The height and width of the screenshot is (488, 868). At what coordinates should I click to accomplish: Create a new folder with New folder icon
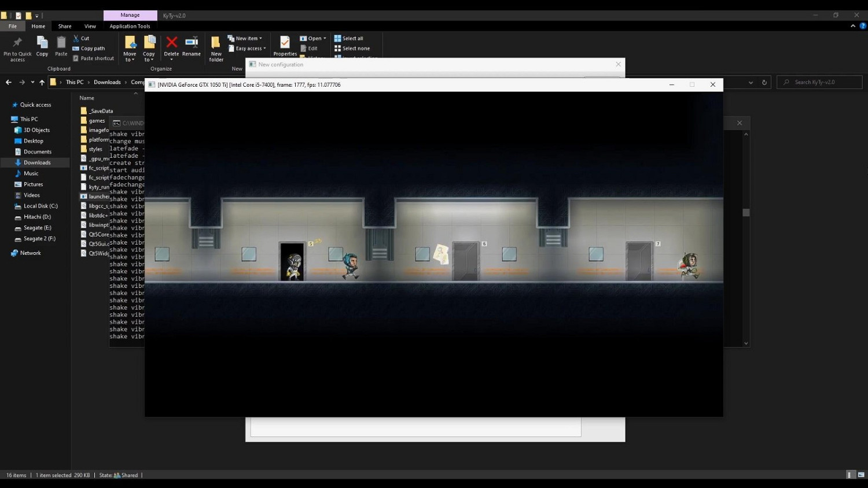tap(216, 43)
